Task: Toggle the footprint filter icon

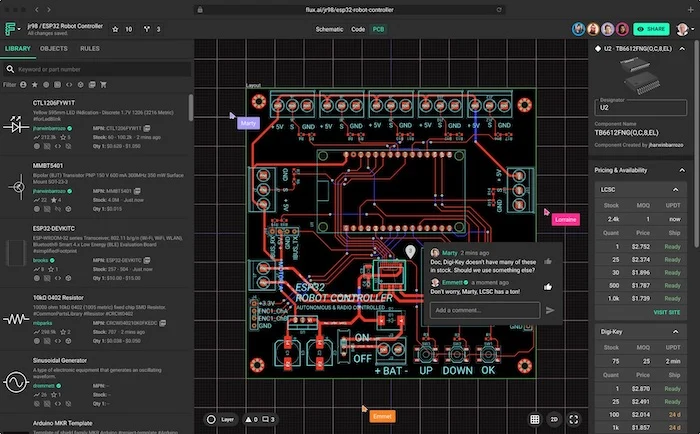Action: tap(57, 84)
